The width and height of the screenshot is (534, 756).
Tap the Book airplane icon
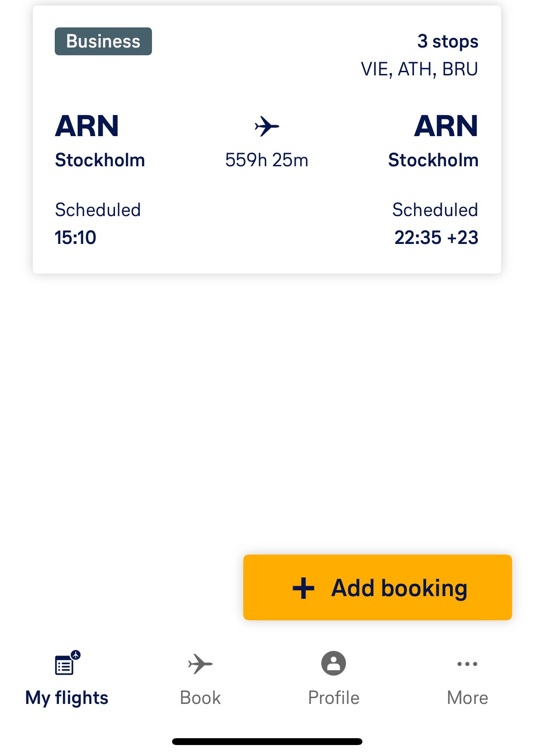coord(200,663)
